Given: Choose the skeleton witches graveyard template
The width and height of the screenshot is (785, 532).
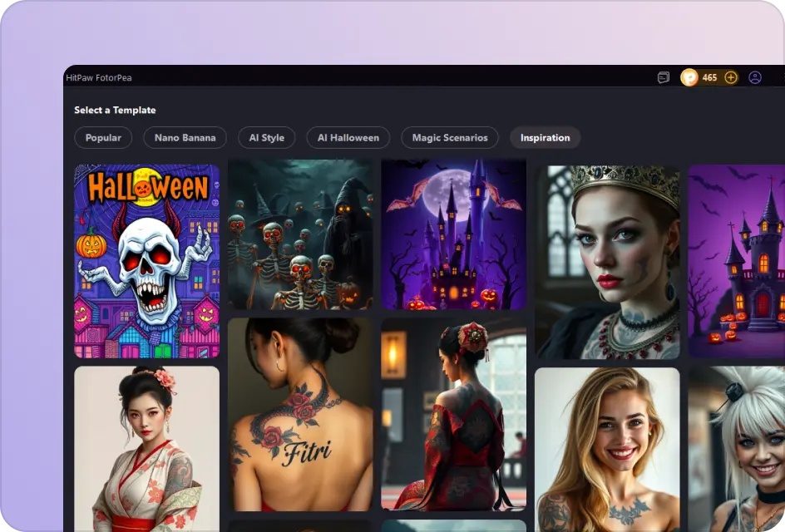Looking at the screenshot, I should 301,234.
